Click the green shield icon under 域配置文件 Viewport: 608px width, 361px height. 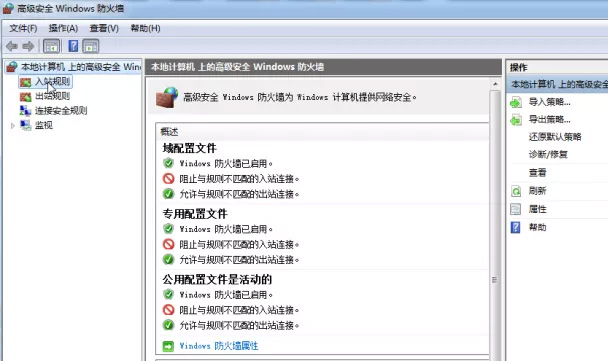[x=168, y=163]
